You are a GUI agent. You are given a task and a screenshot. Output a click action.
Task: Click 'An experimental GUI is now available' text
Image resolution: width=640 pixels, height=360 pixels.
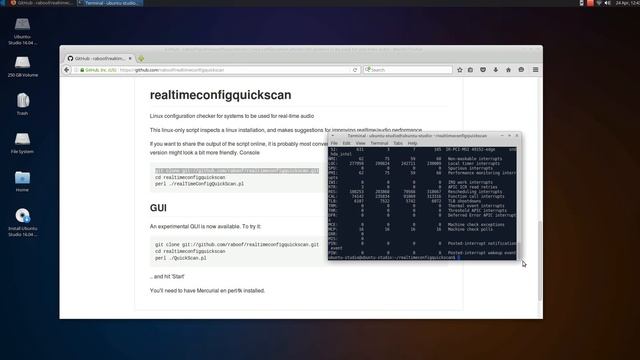(x=205, y=226)
